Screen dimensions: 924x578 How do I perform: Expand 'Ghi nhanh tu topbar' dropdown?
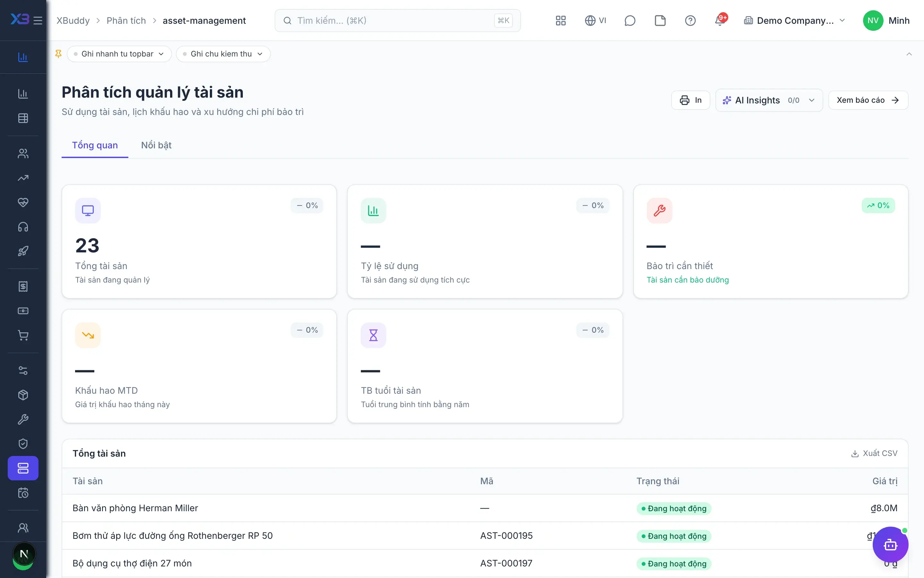click(119, 54)
